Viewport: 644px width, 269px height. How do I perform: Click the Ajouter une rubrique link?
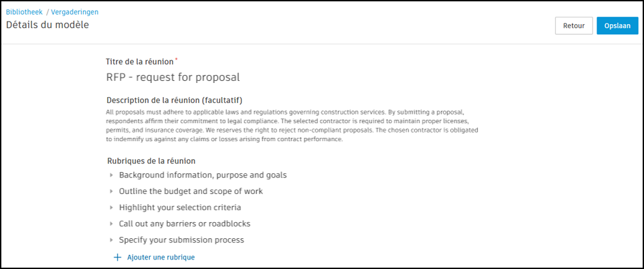161,257
